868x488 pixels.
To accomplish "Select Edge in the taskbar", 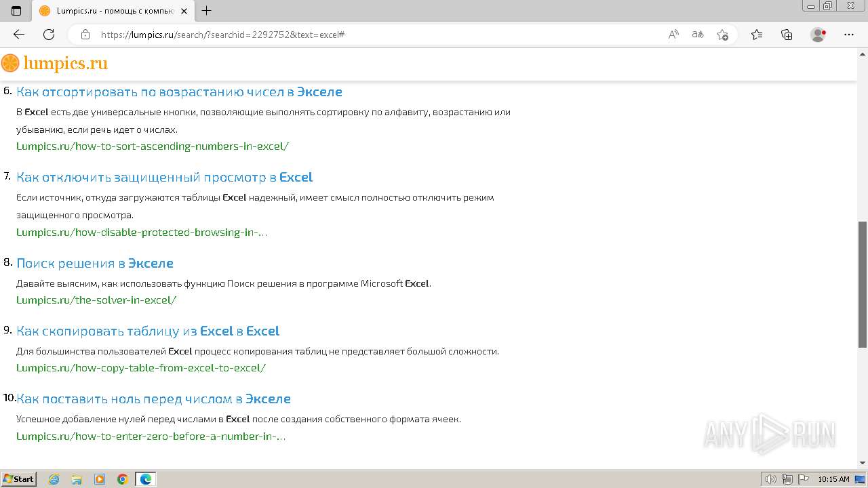I will point(146,479).
